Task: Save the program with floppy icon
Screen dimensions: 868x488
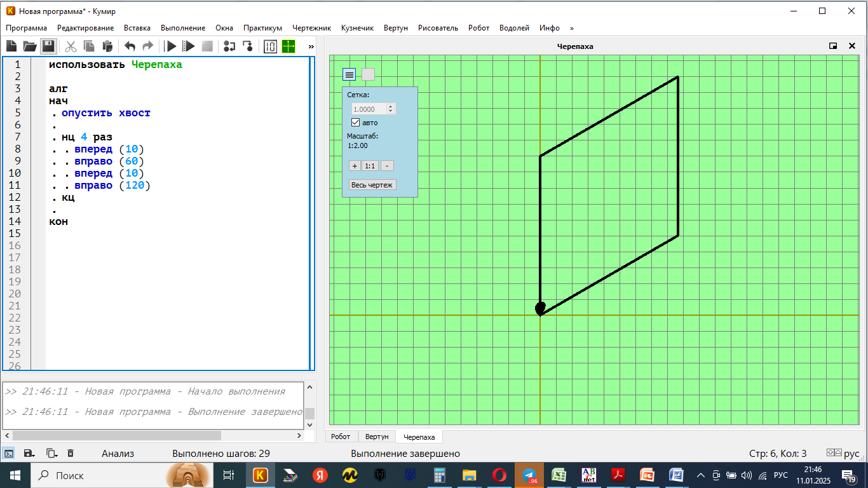Action: 48,46
